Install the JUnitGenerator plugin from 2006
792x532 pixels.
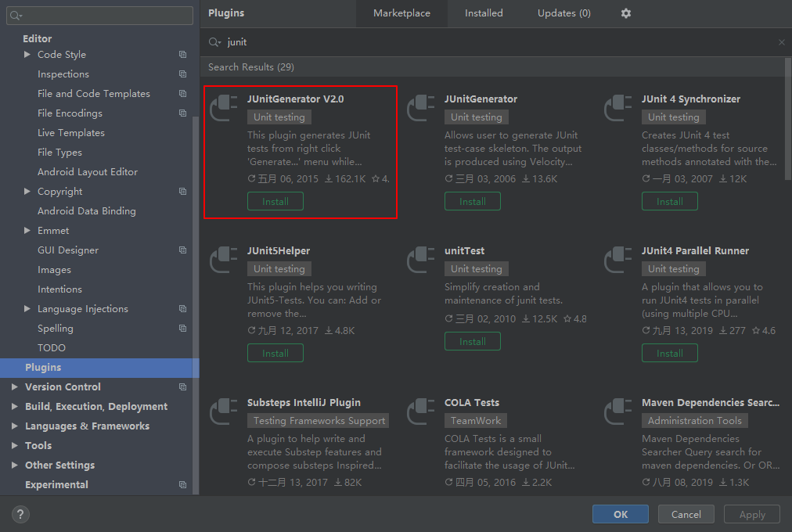point(472,201)
